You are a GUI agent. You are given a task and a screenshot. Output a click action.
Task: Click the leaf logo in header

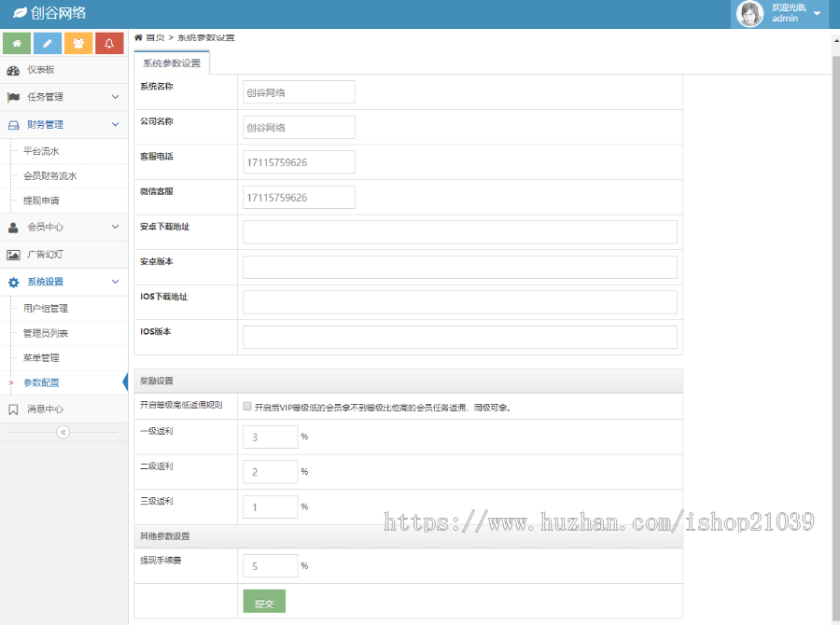click(20, 12)
